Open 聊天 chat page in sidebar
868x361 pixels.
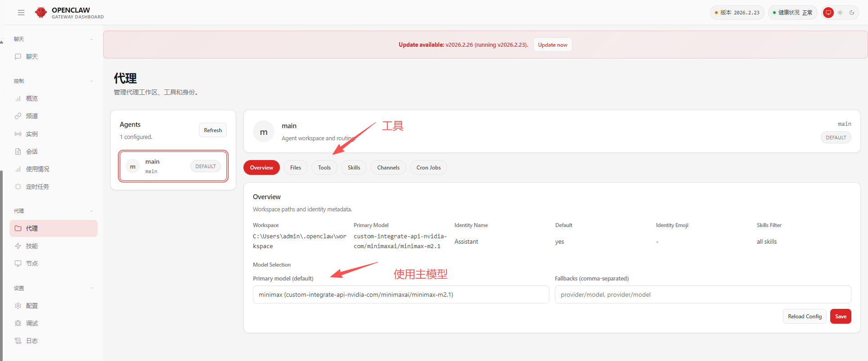(x=53, y=57)
